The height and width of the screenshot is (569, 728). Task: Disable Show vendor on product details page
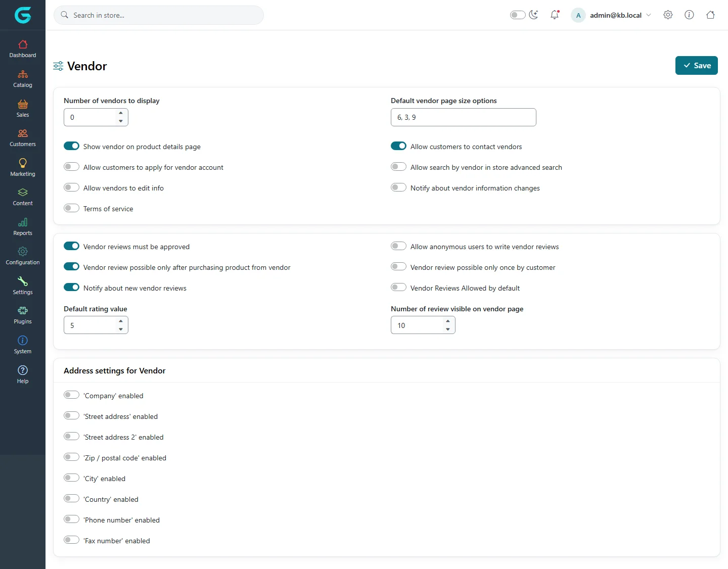point(71,146)
